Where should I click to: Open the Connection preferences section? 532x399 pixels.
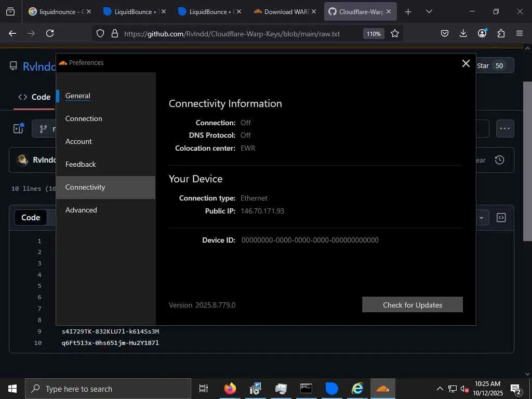[84, 119]
